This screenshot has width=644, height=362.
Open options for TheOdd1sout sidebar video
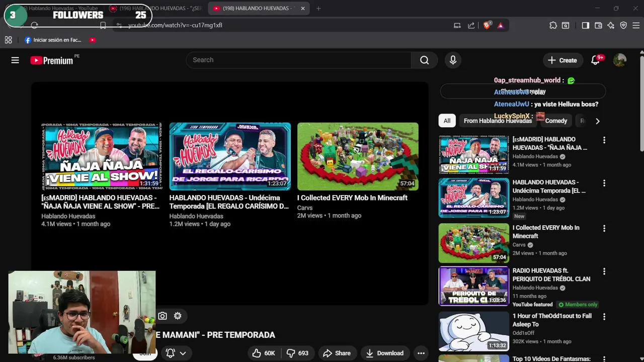[604, 317]
